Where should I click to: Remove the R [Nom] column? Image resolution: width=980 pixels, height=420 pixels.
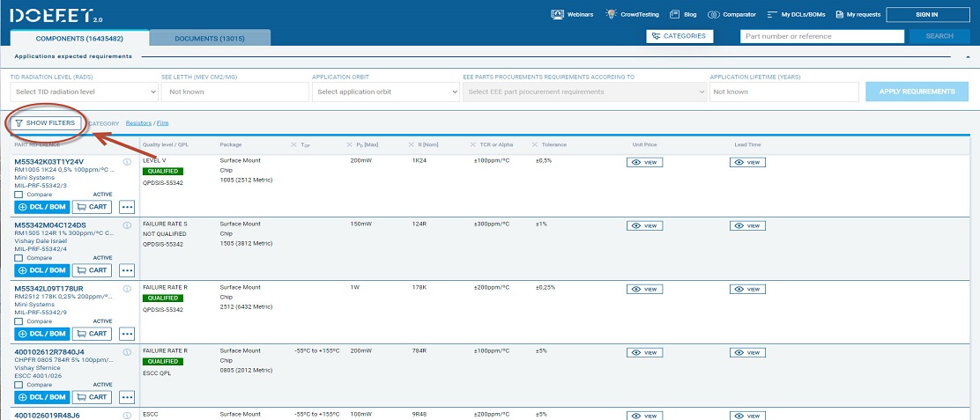412,144
